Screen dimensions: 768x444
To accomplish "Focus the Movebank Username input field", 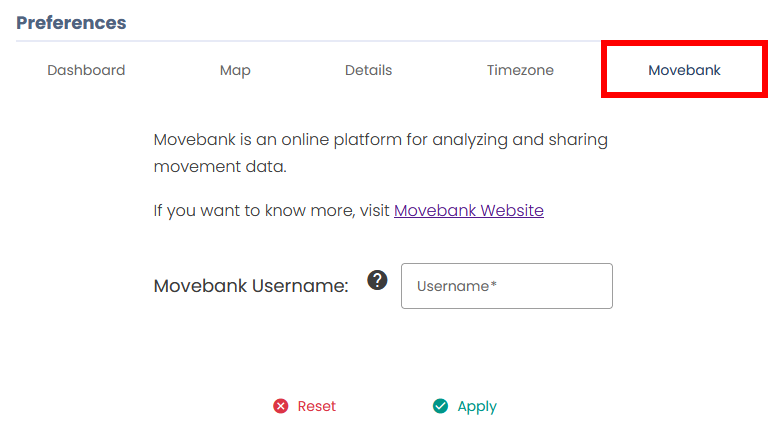I will coord(506,286).
